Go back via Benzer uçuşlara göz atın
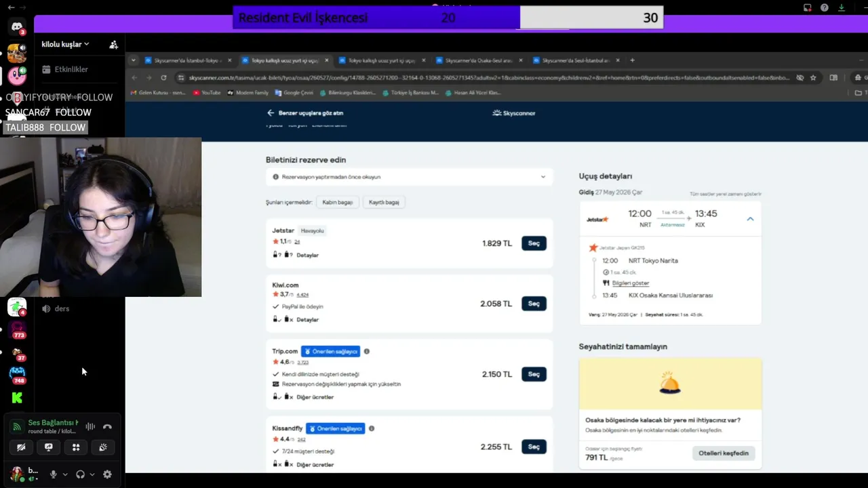This screenshot has height=488, width=868. (305, 113)
